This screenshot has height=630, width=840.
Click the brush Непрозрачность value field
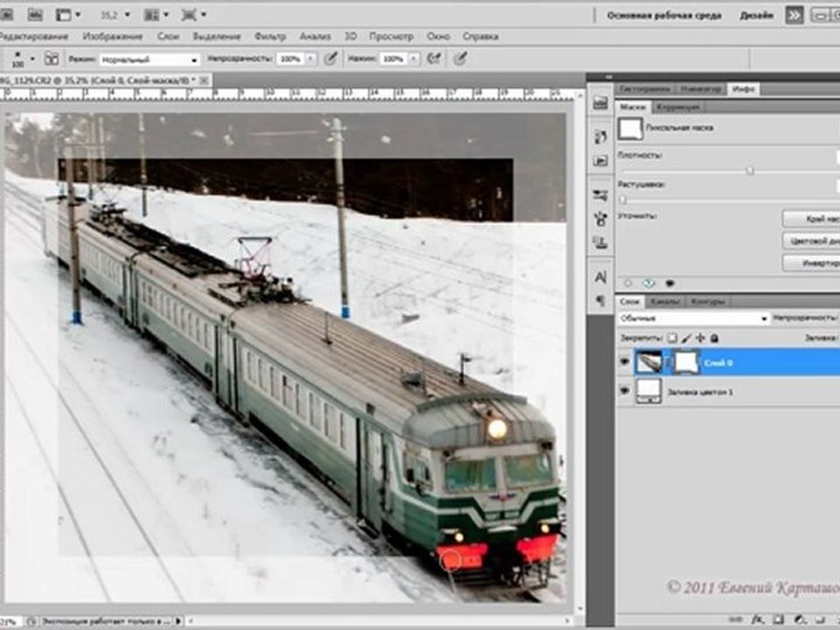tap(290, 59)
